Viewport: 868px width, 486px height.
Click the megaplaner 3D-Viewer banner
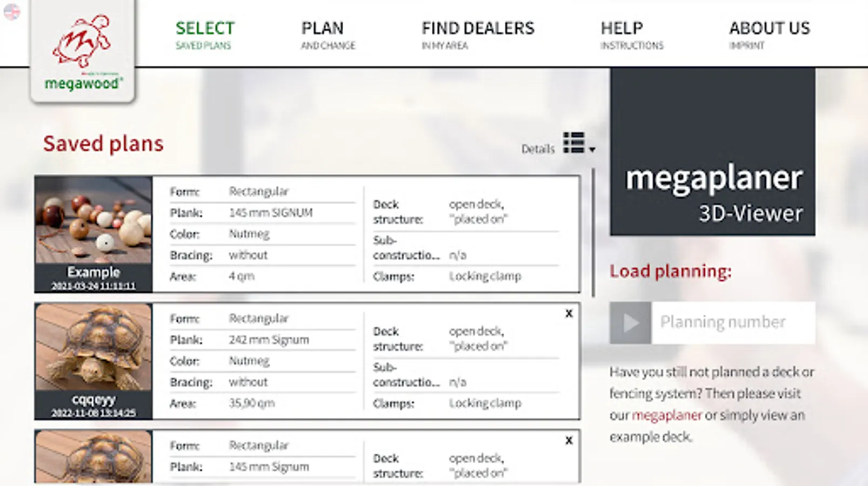[x=712, y=152]
